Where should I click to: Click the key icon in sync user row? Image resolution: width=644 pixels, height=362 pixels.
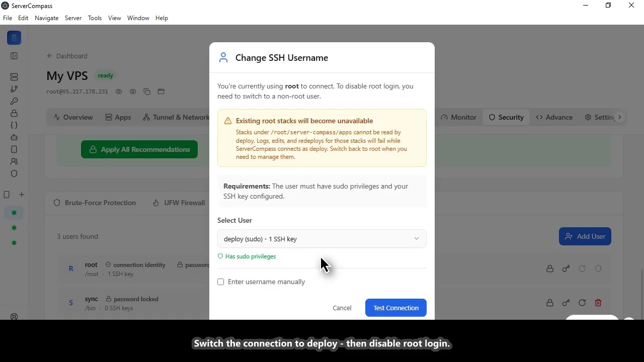point(566,303)
